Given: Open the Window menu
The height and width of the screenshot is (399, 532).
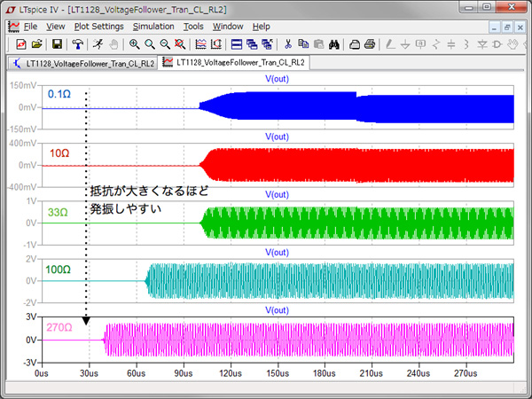Looking at the screenshot, I should [228, 27].
